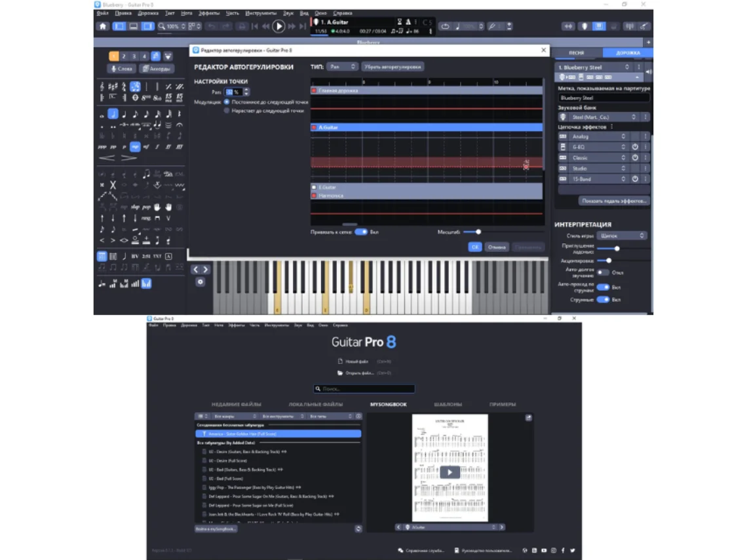Open the Chords (Аккорды) button
This screenshot has height=560, width=747.
click(157, 69)
